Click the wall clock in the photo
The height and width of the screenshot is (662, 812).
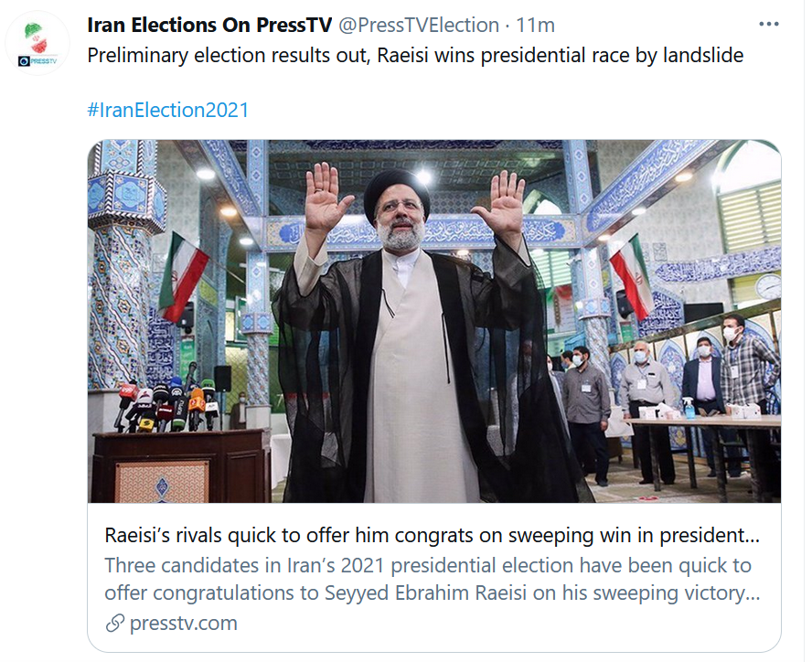pyautogui.click(x=769, y=286)
